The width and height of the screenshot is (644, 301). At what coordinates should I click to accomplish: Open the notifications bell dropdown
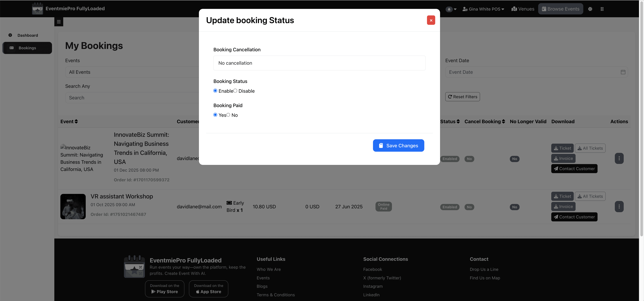point(451,9)
